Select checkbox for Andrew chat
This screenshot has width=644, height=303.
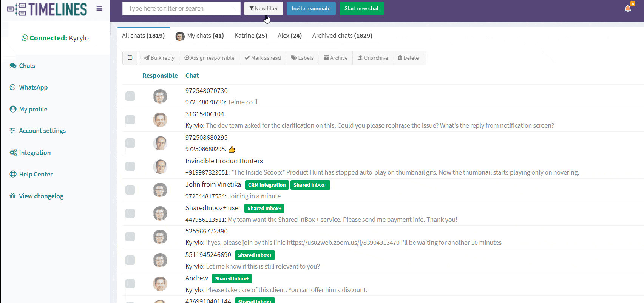[130, 284]
